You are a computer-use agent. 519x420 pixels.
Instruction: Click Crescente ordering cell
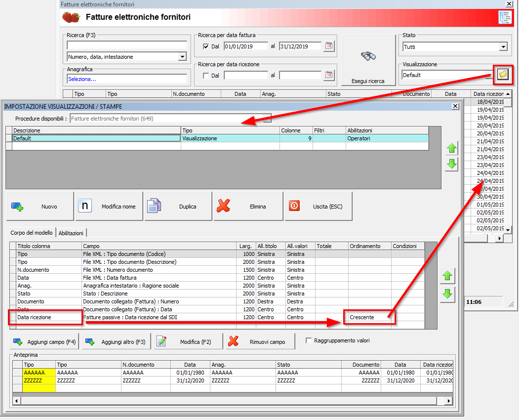(x=370, y=317)
